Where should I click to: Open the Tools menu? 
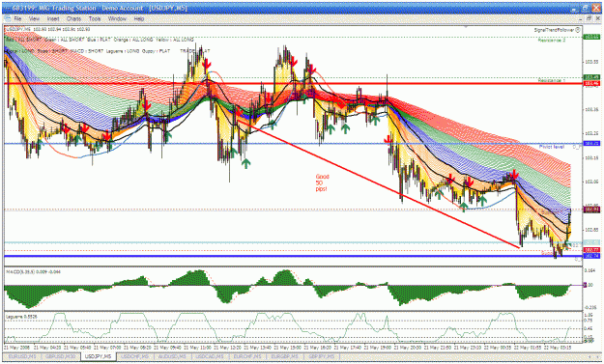(95, 18)
